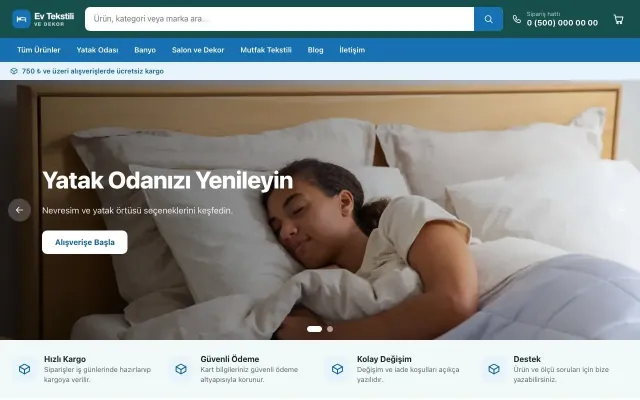Viewport: 640px width, 400px height.
Task: Call the order line 0 (500) 000 00 00
Action: [x=562, y=23]
